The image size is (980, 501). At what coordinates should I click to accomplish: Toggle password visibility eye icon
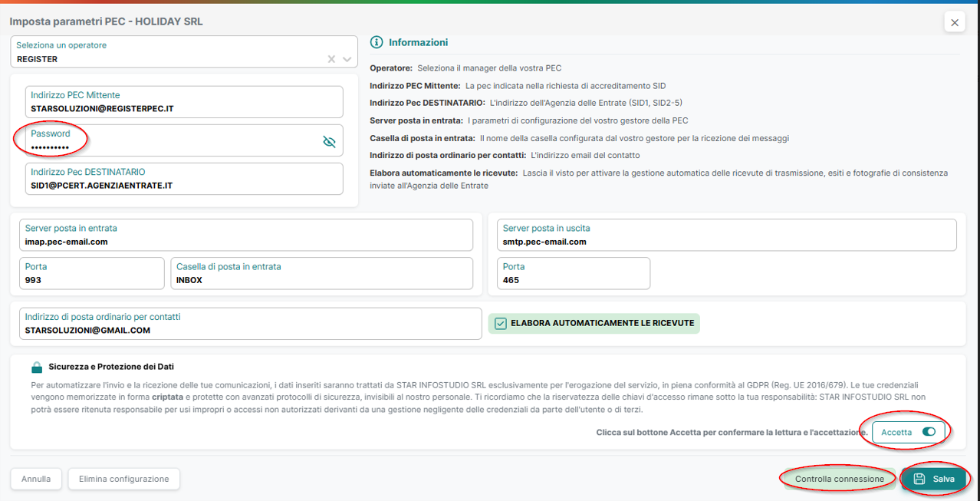click(x=329, y=141)
